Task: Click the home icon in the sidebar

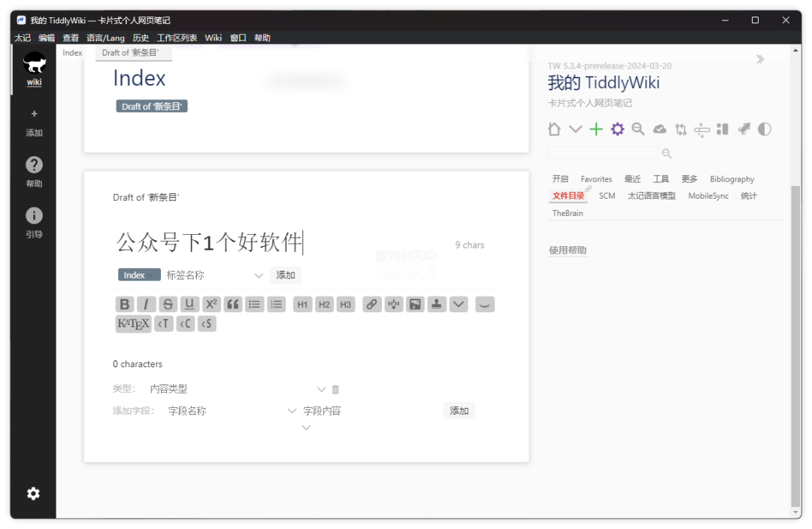Action: (x=554, y=129)
